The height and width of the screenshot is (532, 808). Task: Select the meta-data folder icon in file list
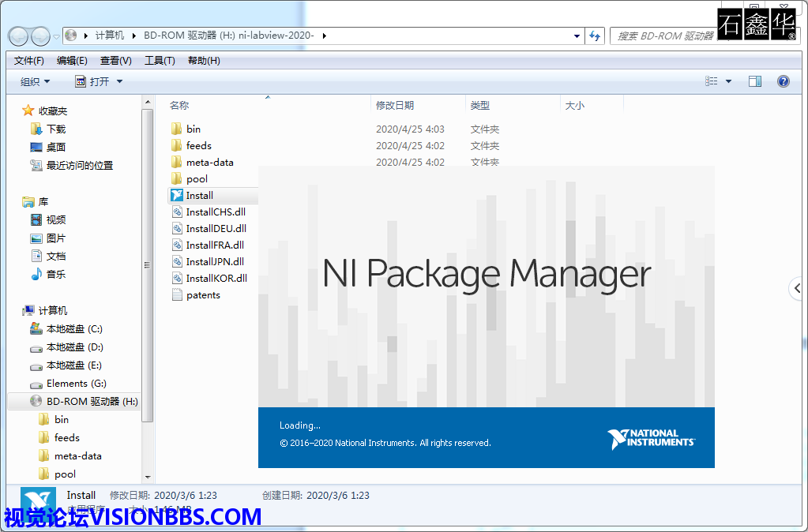[x=177, y=163]
